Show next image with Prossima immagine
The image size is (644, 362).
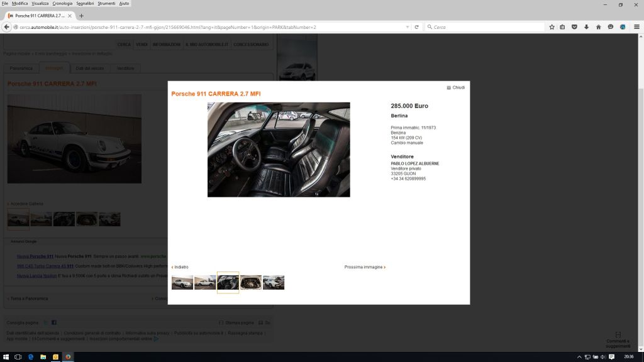(x=365, y=266)
